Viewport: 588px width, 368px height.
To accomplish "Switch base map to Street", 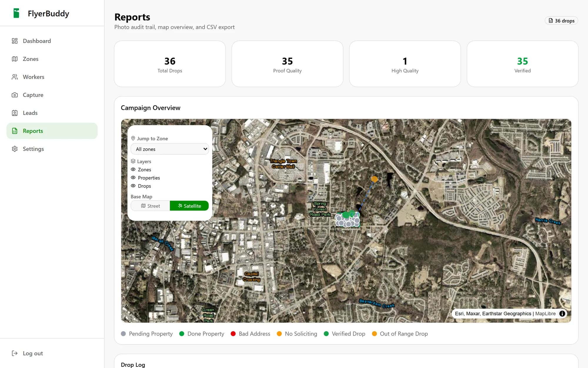I will [x=150, y=206].
